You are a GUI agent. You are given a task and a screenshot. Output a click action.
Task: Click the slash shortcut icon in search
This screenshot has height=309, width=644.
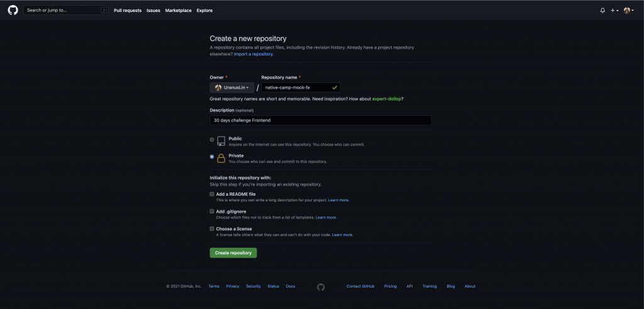tap(104, 11)
